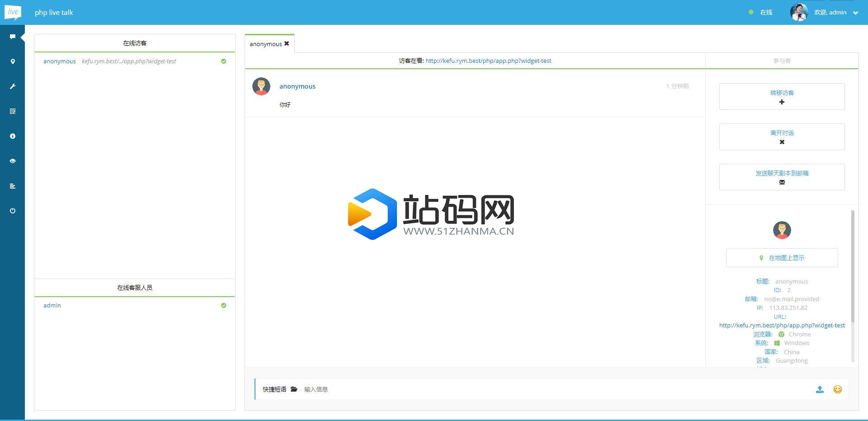Screen dimensions: 868x421
Task: Open the visitor URL link in chat header
Action: (x=488, y=61)
